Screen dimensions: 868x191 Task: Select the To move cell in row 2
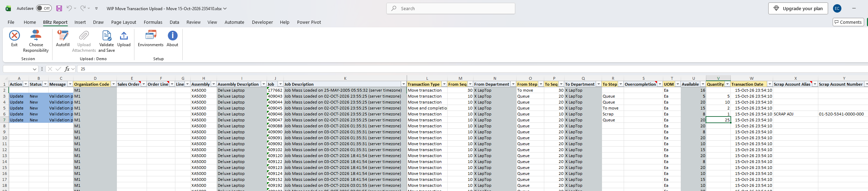click(530, 90)
